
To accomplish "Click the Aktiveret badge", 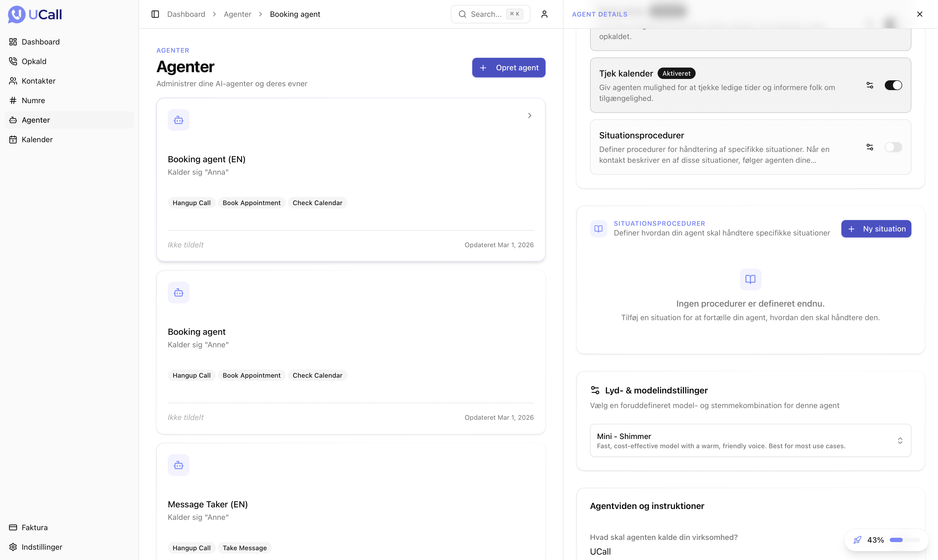I will coord(676,74).
